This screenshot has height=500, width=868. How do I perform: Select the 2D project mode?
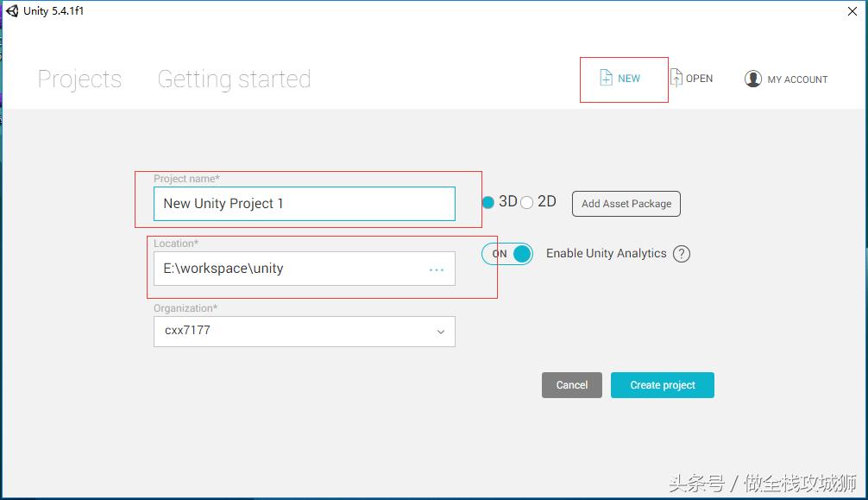tap(527, 201)
